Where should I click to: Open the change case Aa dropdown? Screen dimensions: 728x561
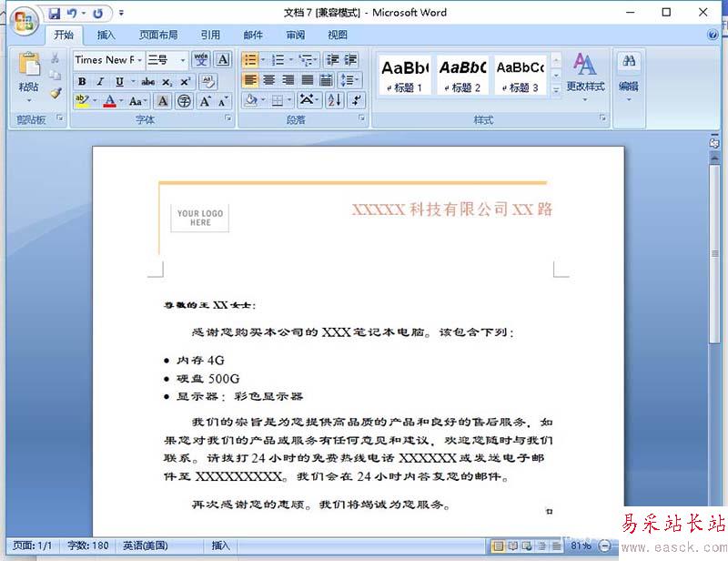138,101
